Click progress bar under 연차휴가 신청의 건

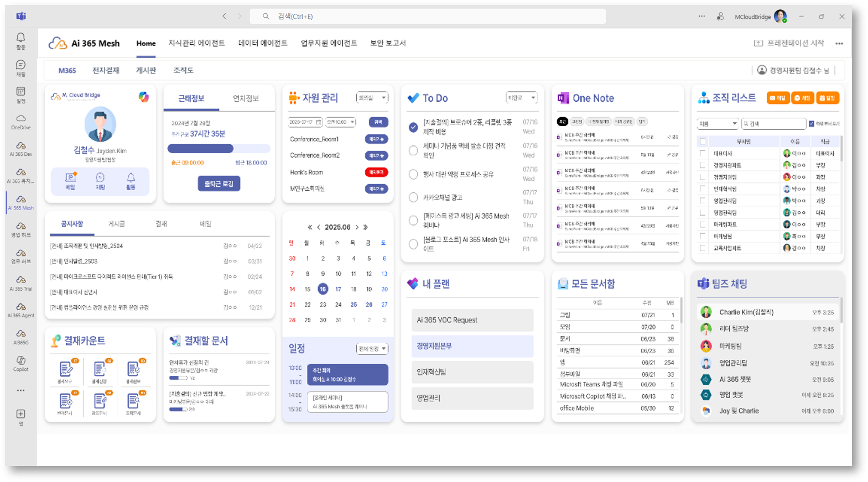pyautogui.click(x=178, y=378)
